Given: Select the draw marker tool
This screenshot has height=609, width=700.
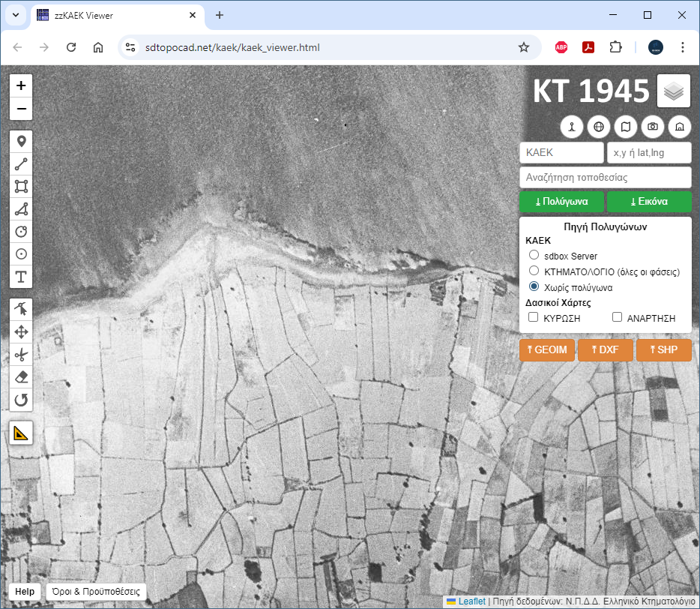Looking at the screenshot, I should coord(21,141).
